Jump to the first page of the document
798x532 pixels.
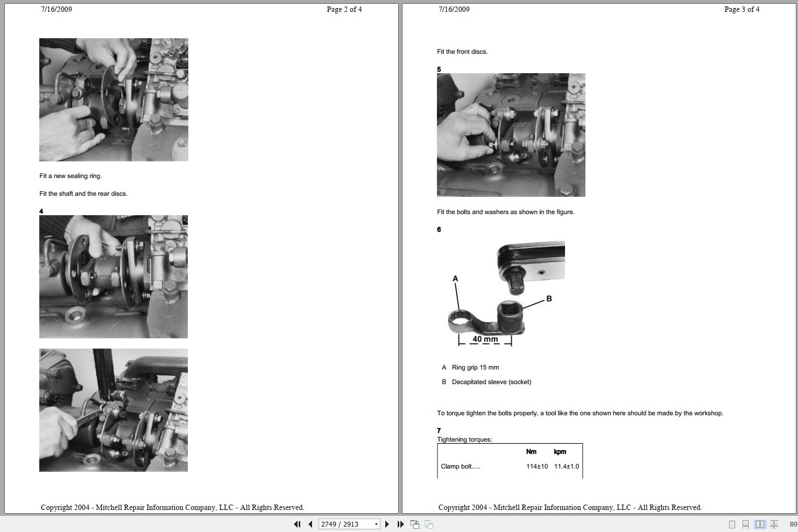[x=297, y=524]
